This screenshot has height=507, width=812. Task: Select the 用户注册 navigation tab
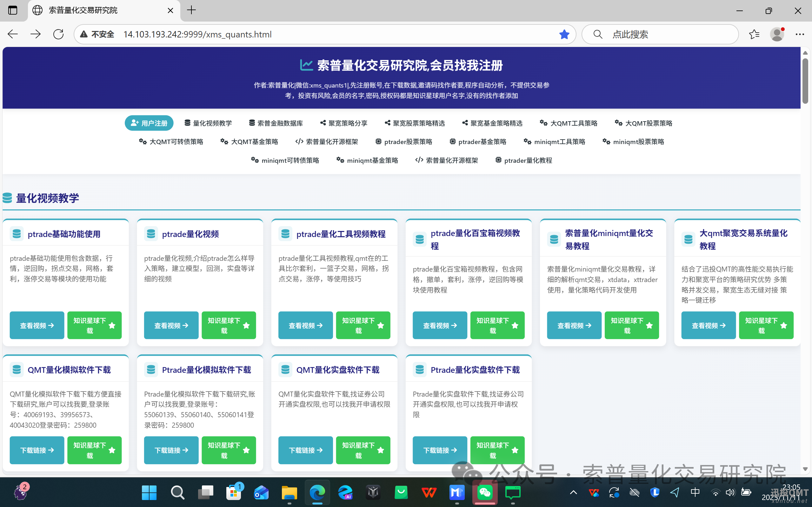(149, 123)
